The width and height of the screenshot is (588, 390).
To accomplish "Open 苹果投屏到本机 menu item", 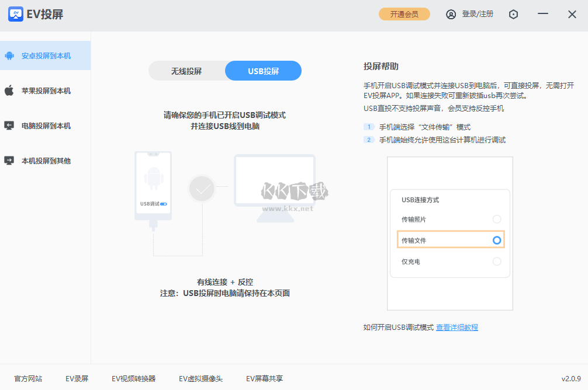I will [46, 90].
